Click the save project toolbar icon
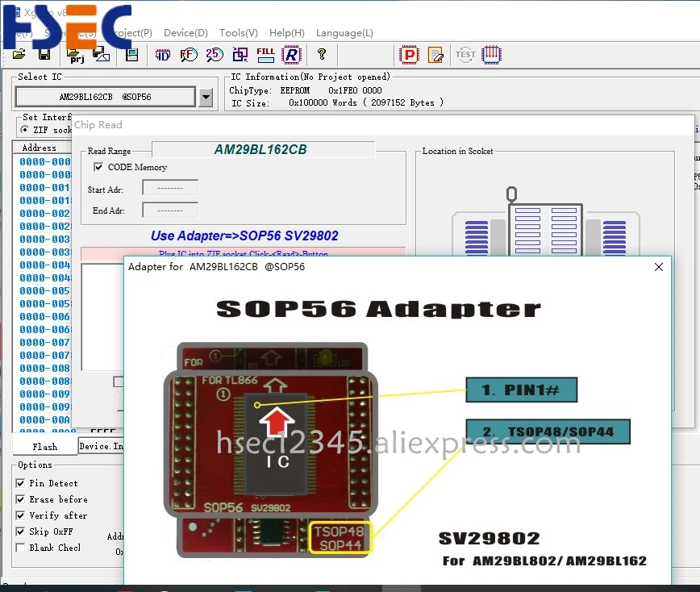The width and height of the screenshot is (700, 592). [x=102, y=55]
